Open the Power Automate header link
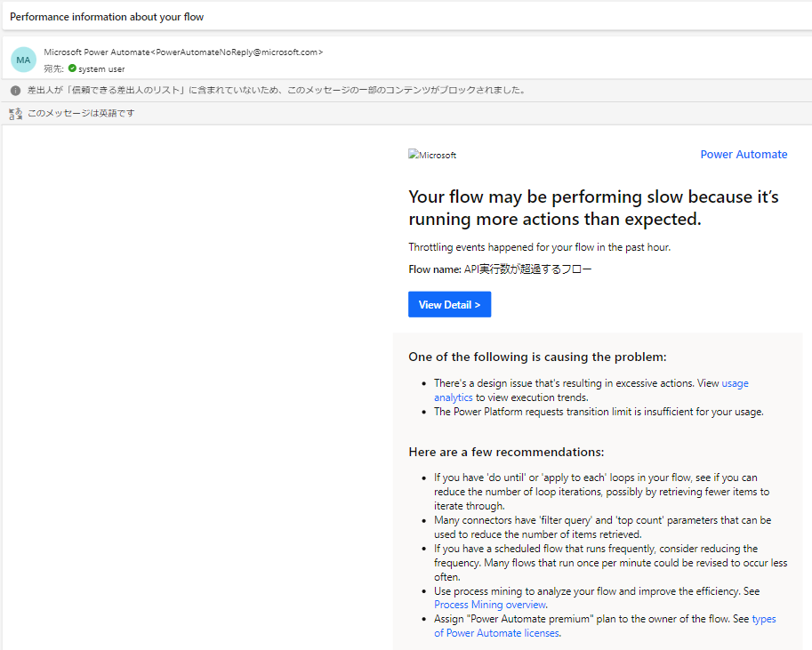 click(744, 155)
